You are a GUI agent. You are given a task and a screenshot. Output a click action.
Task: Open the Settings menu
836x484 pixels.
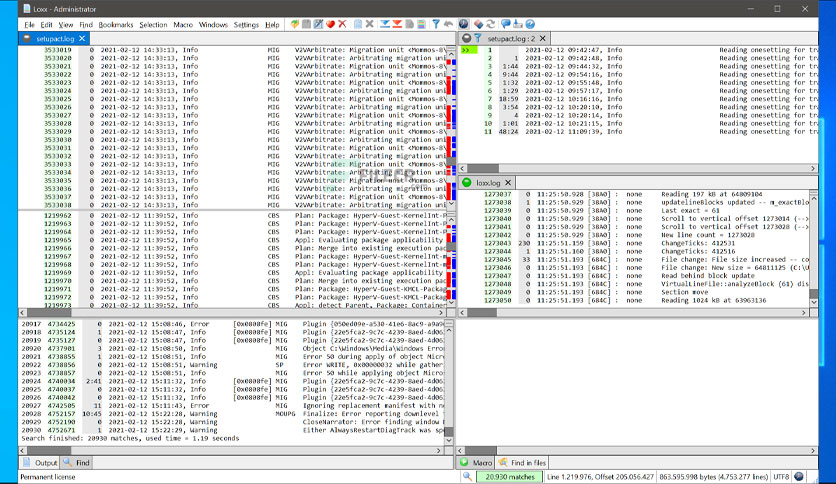pyautogui.click(x=246, y=25)
